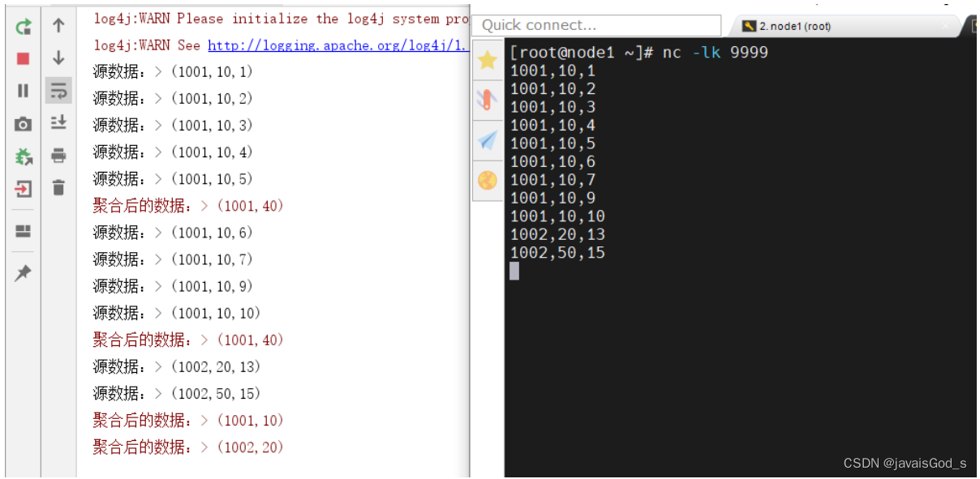
Task: Click the orange round icon in the MobaXterm sidebar
Action: tap(488, 180)
